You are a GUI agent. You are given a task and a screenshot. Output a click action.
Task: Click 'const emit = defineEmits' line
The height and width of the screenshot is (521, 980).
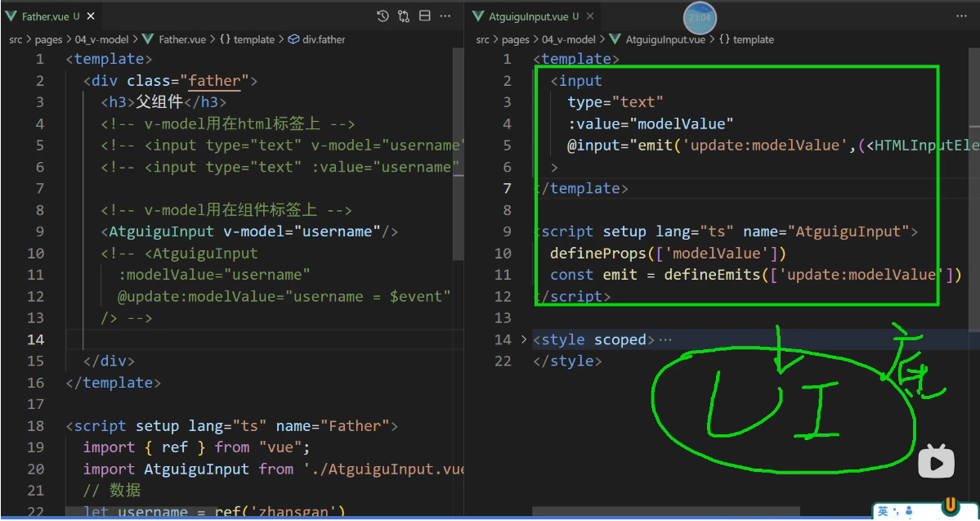(755, 275)
